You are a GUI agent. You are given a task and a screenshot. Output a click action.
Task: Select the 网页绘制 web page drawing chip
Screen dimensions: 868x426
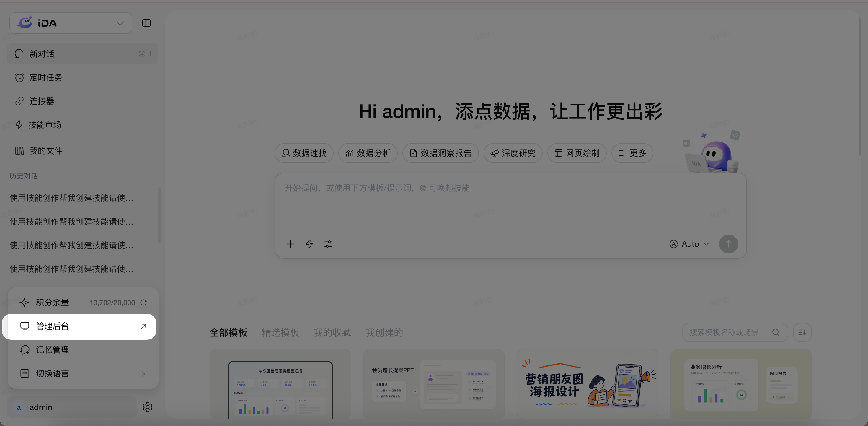click(577, 153)
